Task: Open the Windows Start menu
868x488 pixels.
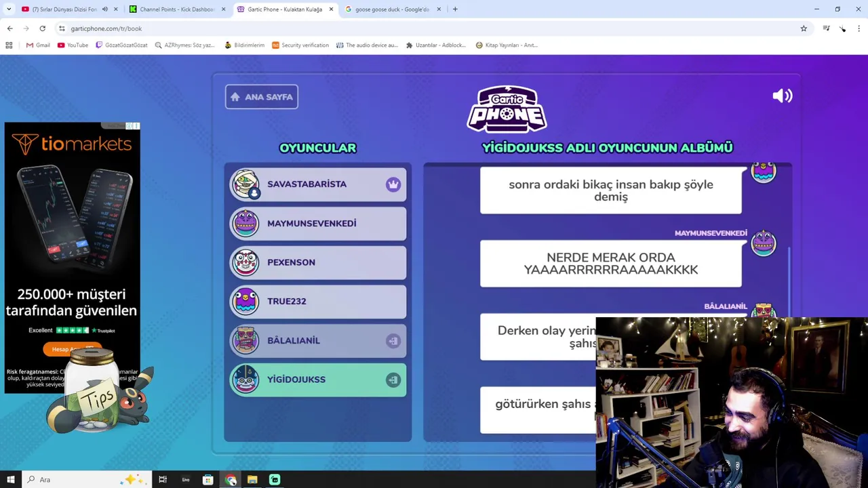Action: [x=10, y=480]
